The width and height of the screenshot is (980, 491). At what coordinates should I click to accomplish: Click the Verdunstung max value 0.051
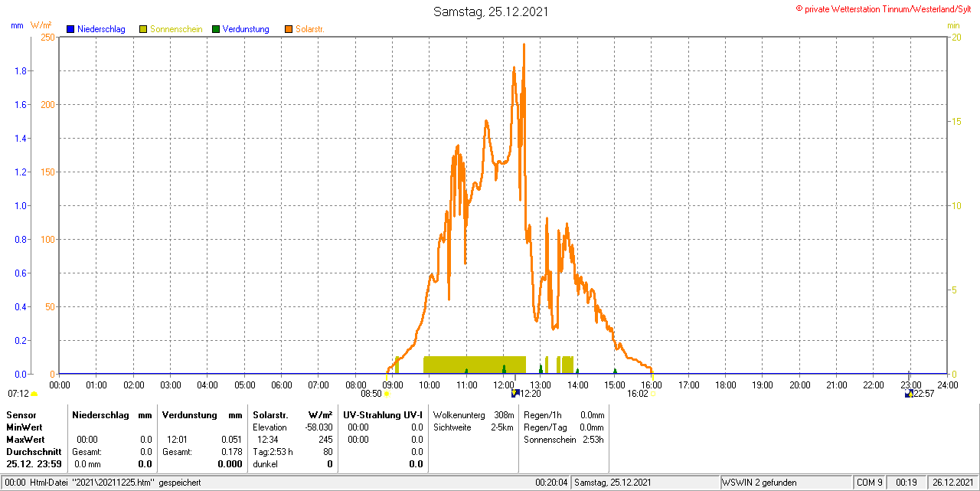coord(230,440)
